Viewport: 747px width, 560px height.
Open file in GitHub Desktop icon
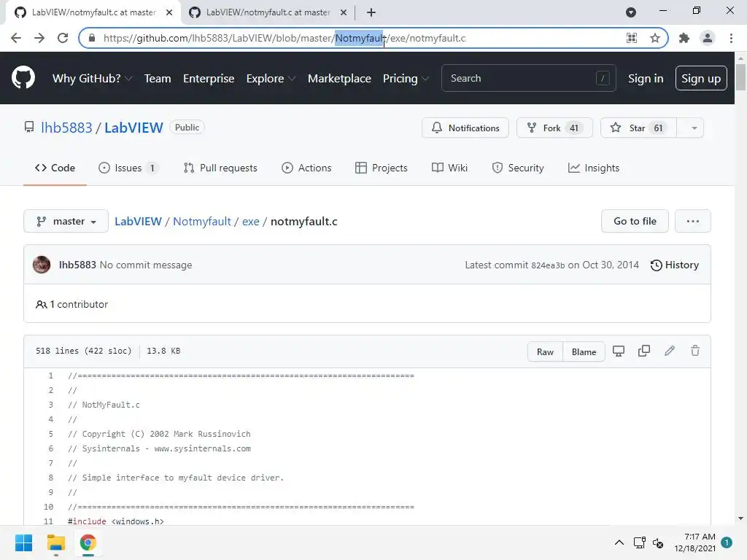click(619, 351)
